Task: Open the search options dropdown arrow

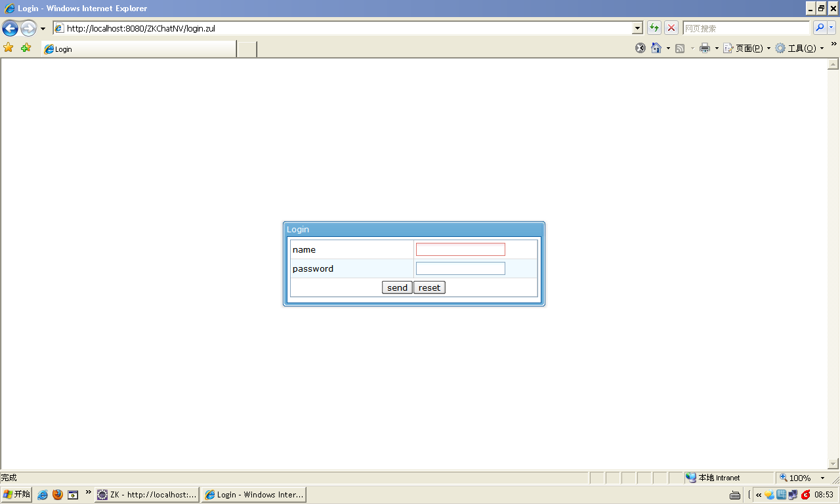Action: coord(831,28)
